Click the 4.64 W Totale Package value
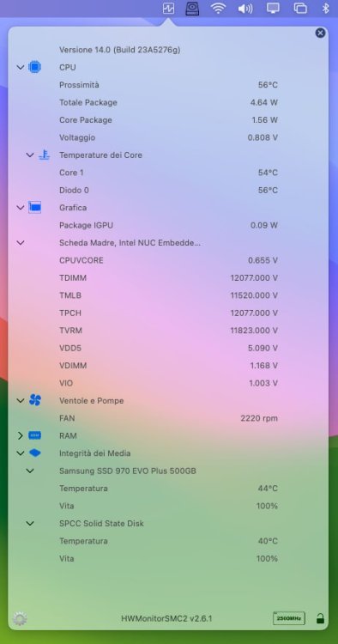338x644 pixels. (x=264, y=103)
